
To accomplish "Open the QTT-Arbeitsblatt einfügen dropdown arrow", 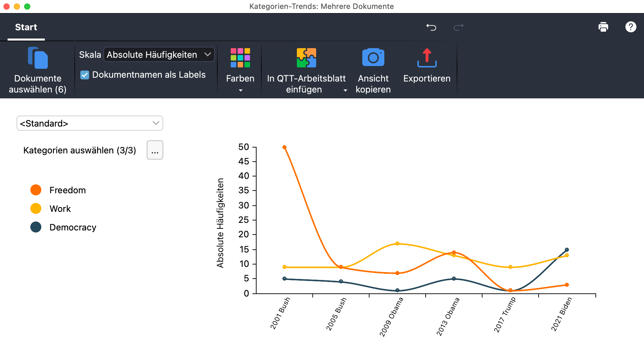I will [x=345, y=90].
